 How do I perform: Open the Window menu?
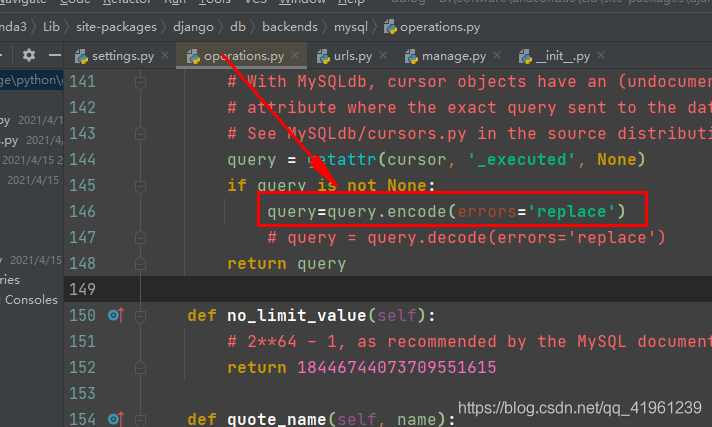tap(302, 2)
